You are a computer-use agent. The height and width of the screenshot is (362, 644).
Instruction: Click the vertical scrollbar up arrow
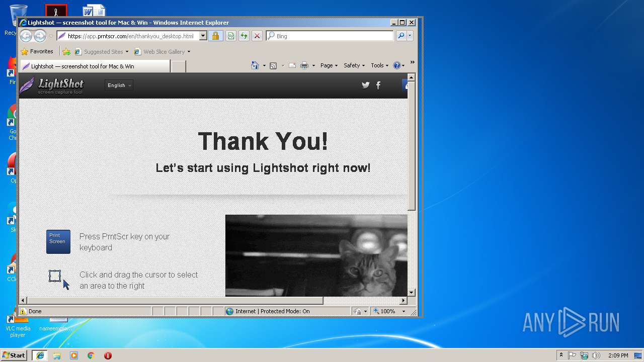(x=412, y=78)
